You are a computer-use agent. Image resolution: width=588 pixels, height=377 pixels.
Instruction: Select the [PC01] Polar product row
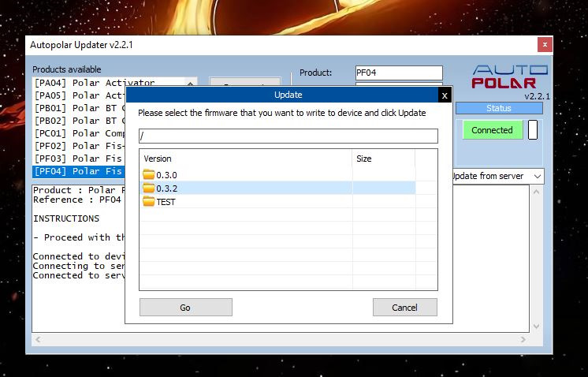tap(79, 133)
